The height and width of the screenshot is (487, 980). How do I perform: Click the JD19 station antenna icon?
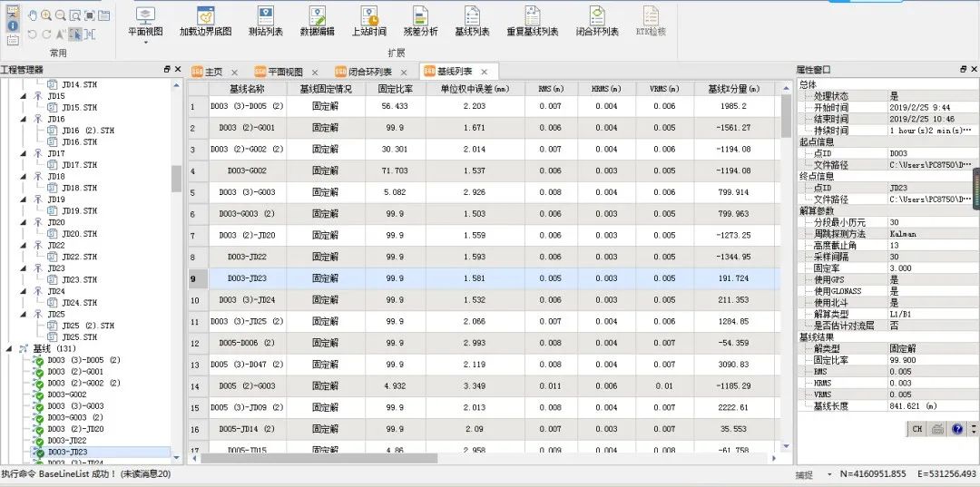[37, 200]
